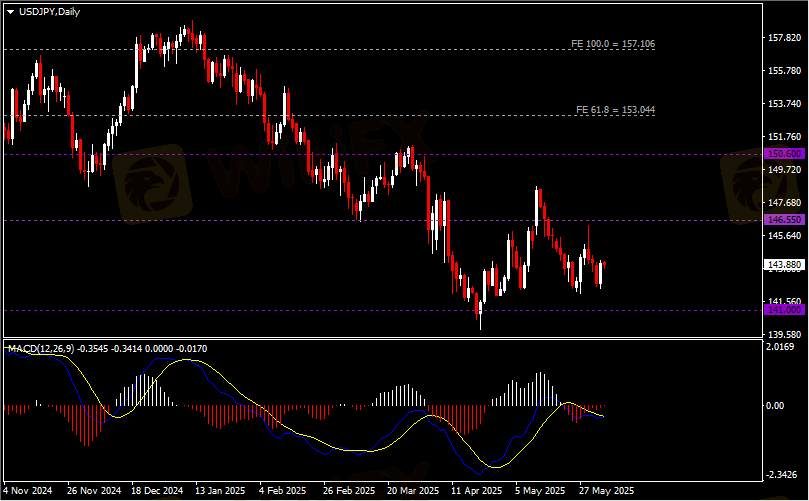Click the 26 Nov 2024 date label
Viewport: 809px width, 501px height.
94,490
